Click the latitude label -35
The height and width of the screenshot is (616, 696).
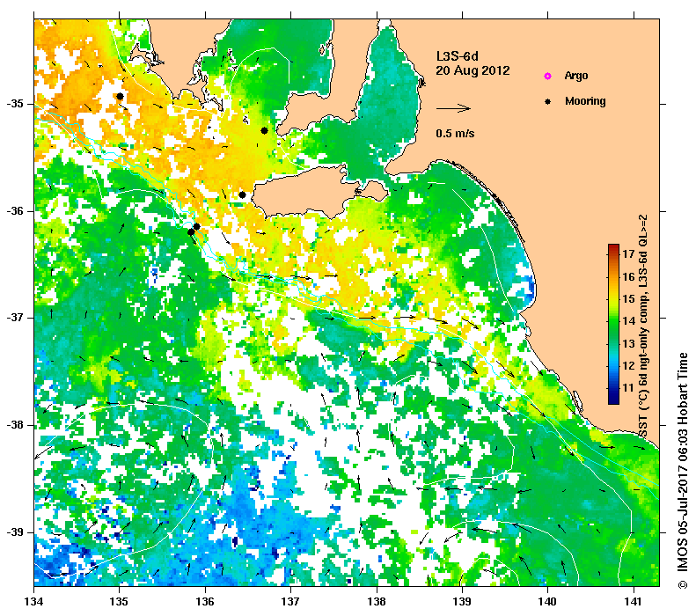(15, 104)
